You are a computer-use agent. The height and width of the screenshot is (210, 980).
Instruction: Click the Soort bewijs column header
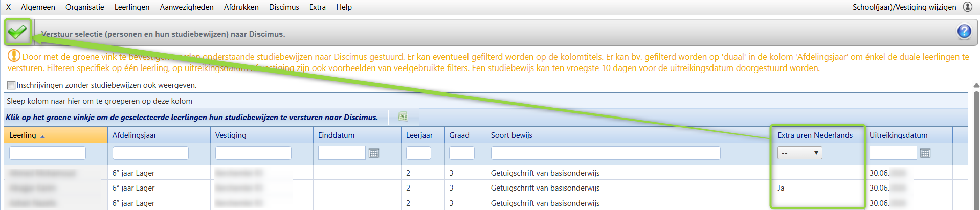pyautogui.click(x=511, y=135)
